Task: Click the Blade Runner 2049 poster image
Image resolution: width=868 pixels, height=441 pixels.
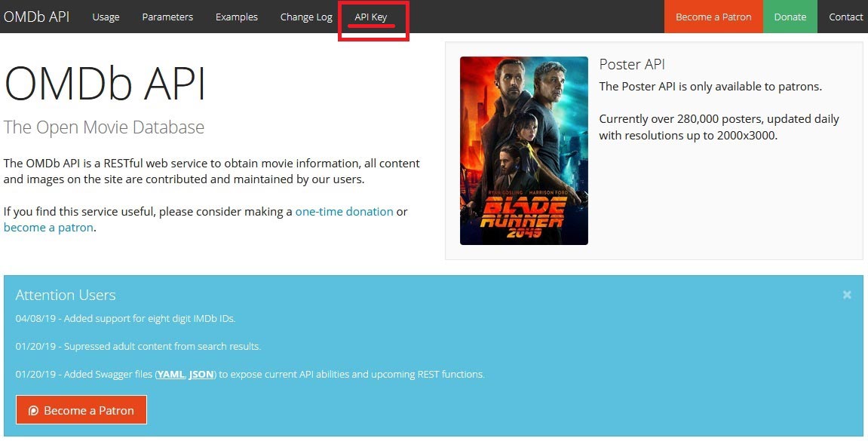Action: tap(523, 151)
